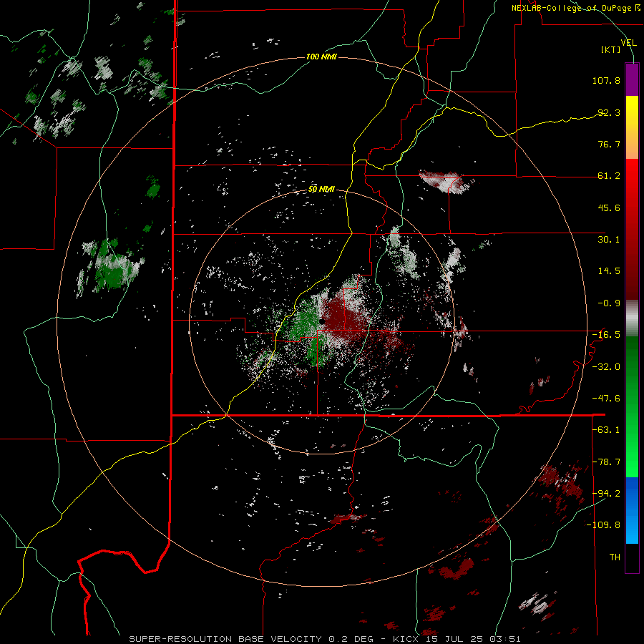The image size is (644, 644).
Task: Pick the purple segment of velocity scale
Action: tap(632, 79)
